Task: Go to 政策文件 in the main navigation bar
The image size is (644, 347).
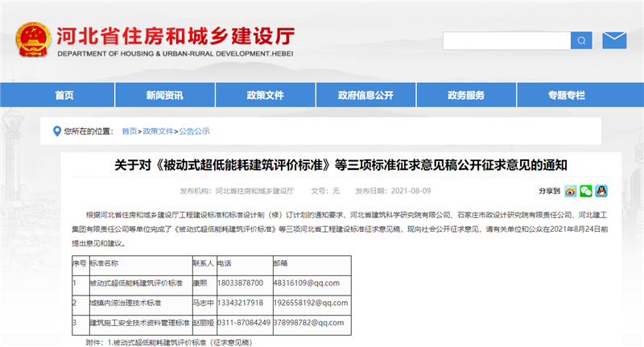Action: (266, 95)
